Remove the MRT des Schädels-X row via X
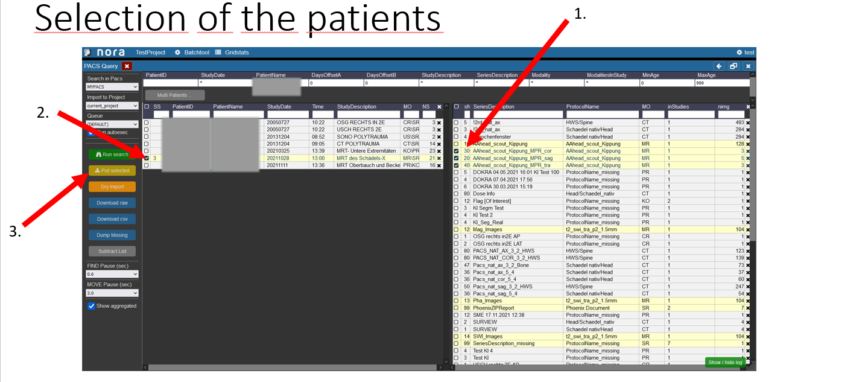This screenshot has height=382, width=868. (439, 158)
